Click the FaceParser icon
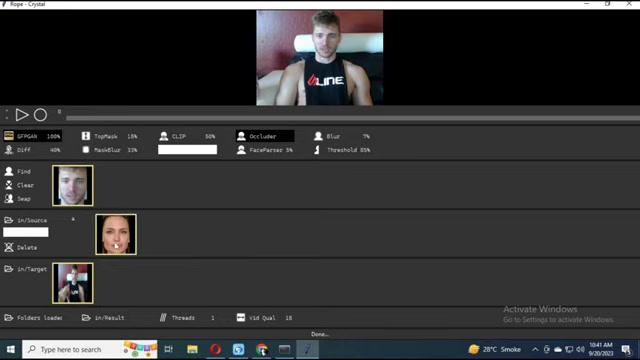Screen dimensions: 640x360 pos(241,150)
